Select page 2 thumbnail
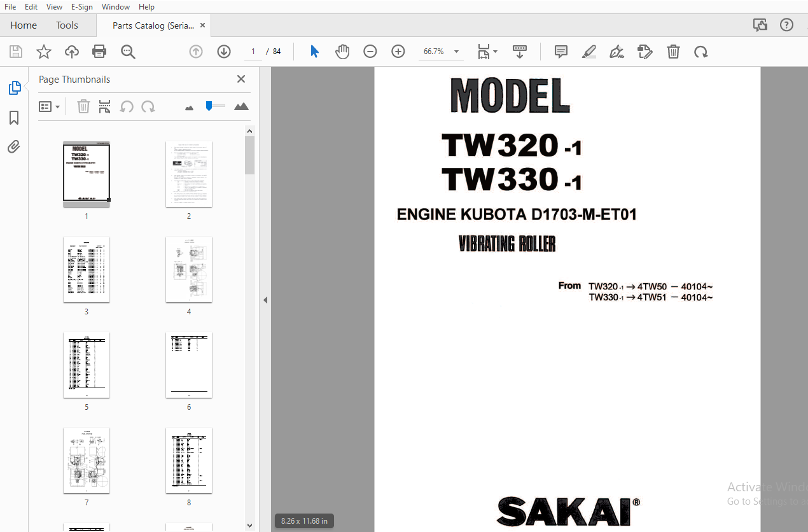This screenshot has height=532, width=808. coord(189,174)
